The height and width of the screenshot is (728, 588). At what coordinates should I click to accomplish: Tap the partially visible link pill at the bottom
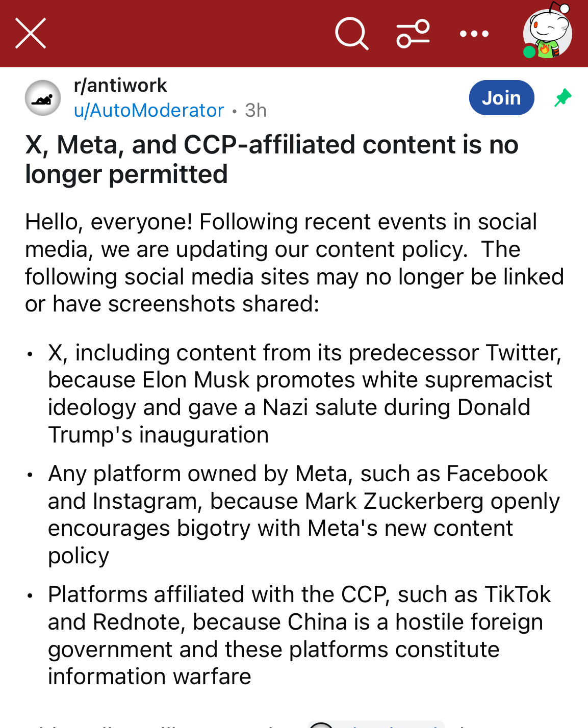click(376, 724)
